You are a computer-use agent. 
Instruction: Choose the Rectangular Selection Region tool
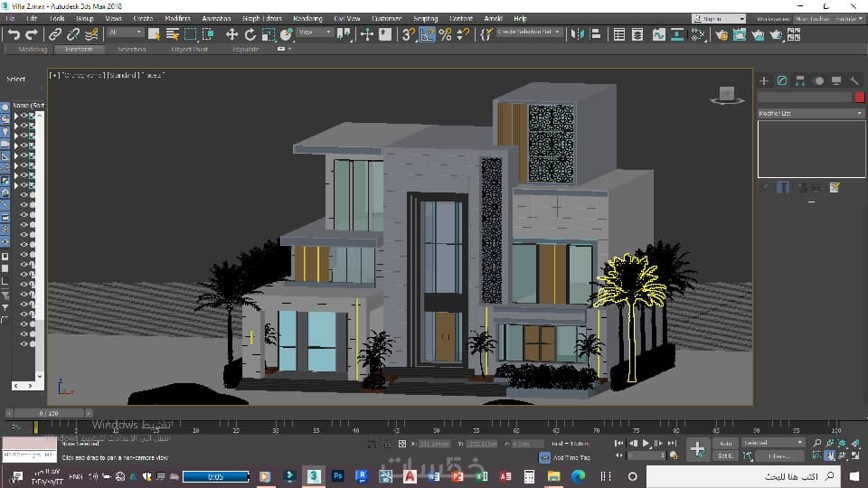click(x=191, y=34)
